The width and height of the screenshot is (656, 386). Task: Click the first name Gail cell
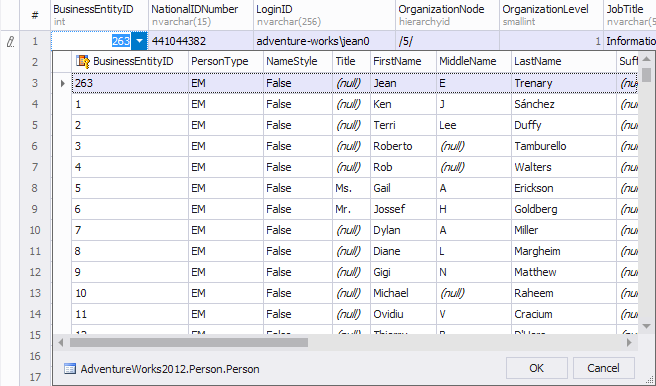click(403, 188)
